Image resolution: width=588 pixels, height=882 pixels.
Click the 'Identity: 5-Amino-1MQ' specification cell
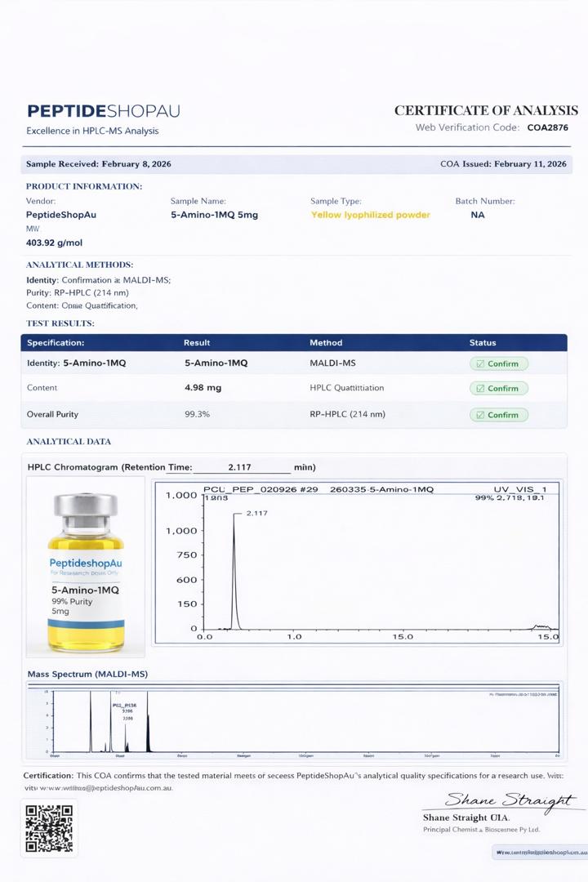click(x=77, y=363)
